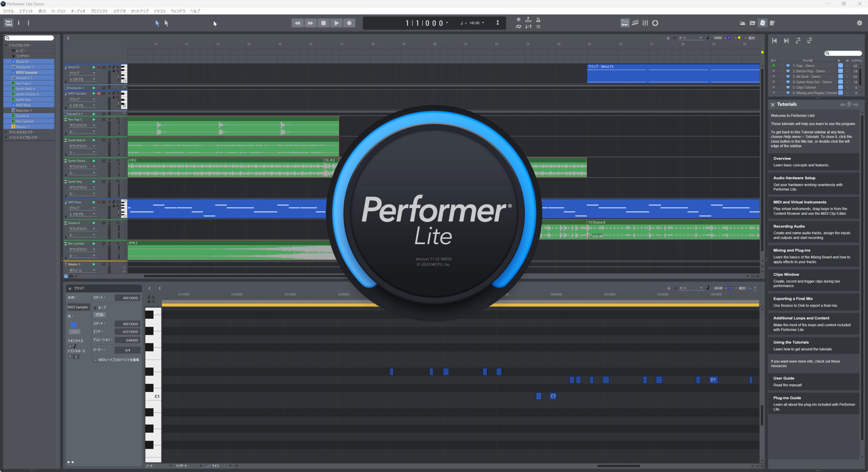Open the tracks grid オート dropdown
The image size is (868, 472).
(x=690, y=38)
